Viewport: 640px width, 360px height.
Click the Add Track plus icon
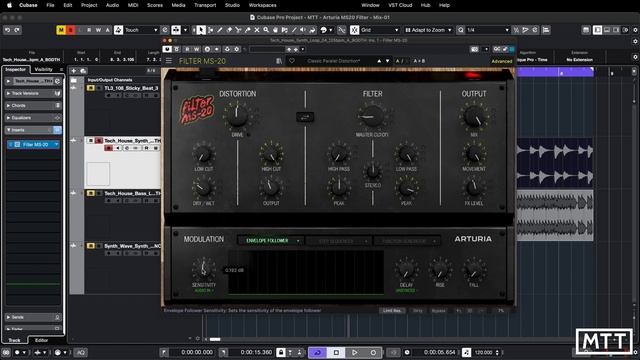[73, 71]
